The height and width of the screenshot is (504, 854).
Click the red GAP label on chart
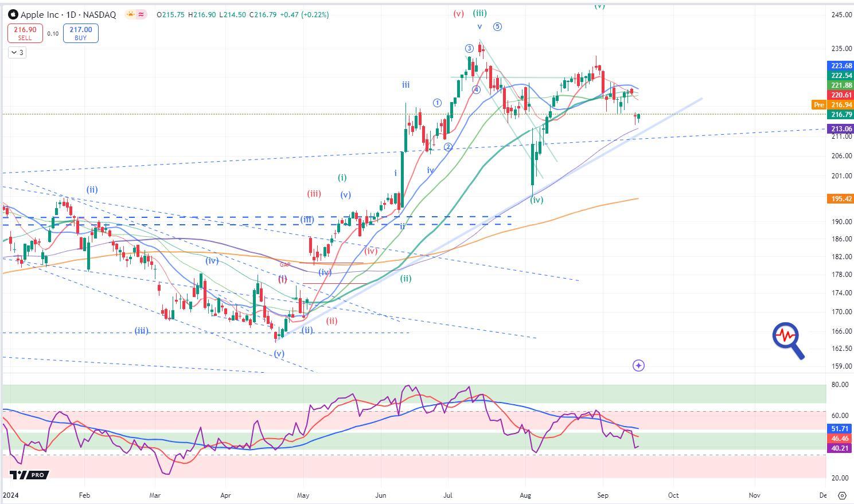pyautogui.click(x=285, y=264)
